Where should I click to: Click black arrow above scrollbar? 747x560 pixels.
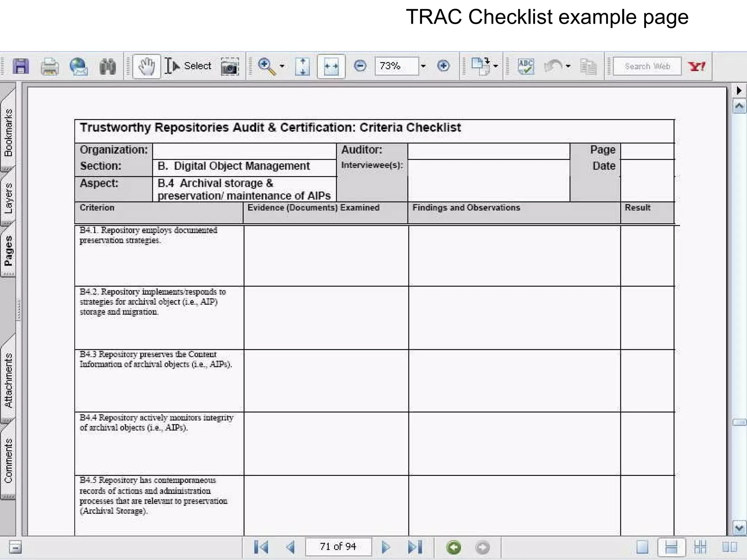point(739,90)
